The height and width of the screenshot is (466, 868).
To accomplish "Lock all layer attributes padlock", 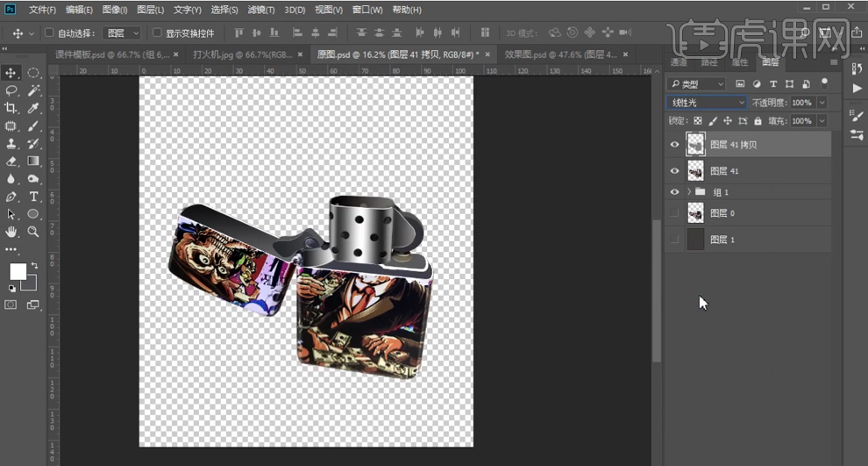I will pyautogui.click(x=758, y=121).
